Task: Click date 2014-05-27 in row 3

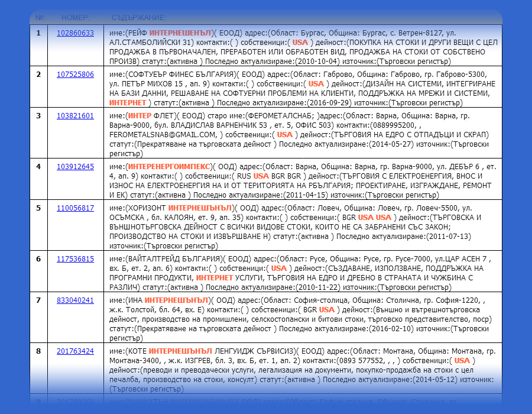Action: click(x=391, y=144)
